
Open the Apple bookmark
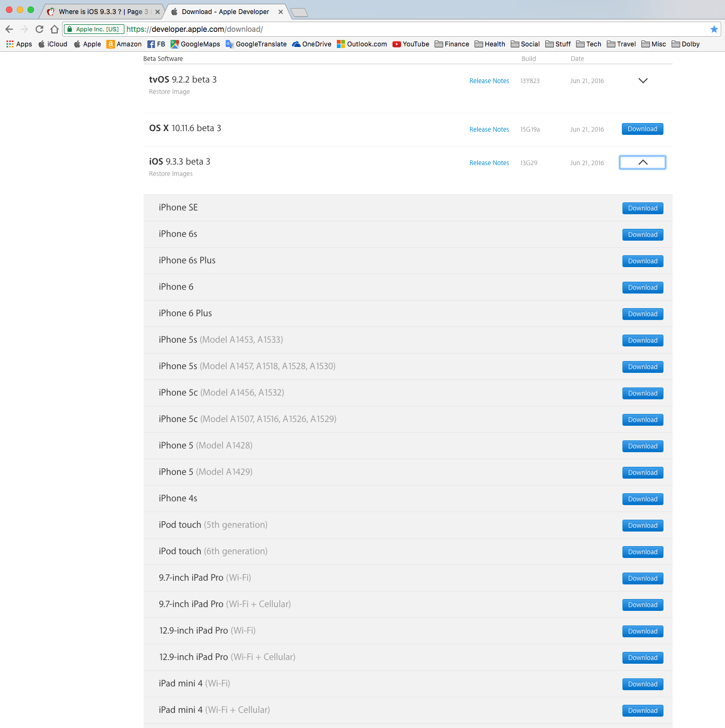87,44
